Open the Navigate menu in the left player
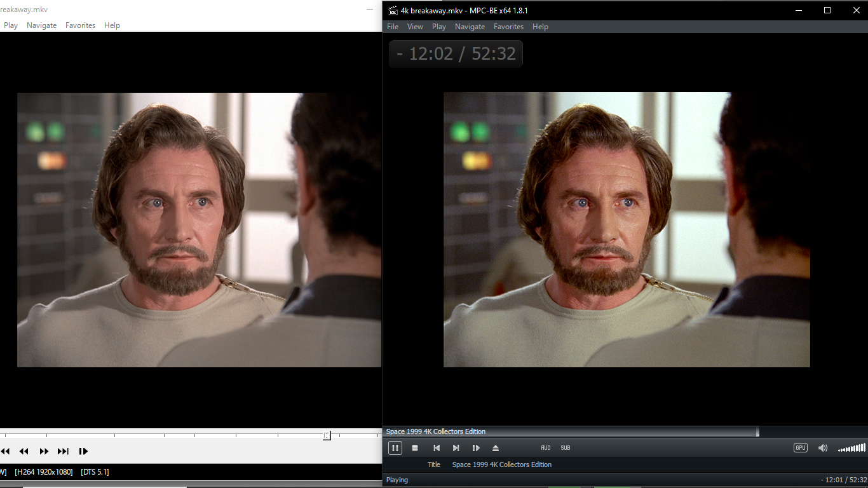This screenshot has height=488, width=868. tap(41, 25)
